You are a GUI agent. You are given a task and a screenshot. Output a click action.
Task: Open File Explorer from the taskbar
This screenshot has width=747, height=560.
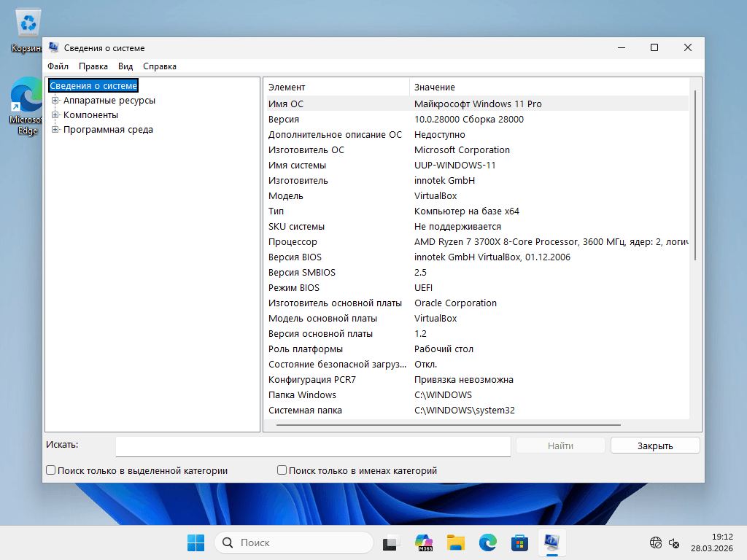[455, 542]
